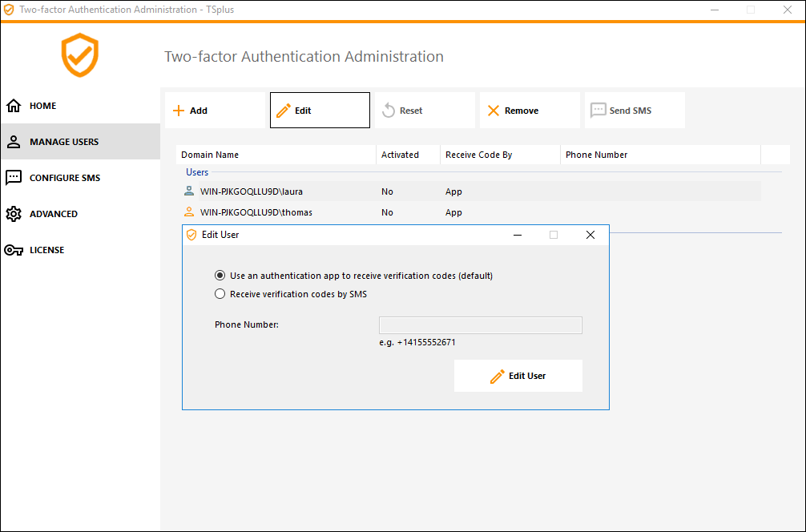Minimize the Edit User dialog
This screenshot has width=806, height=532.
(518, 235)
